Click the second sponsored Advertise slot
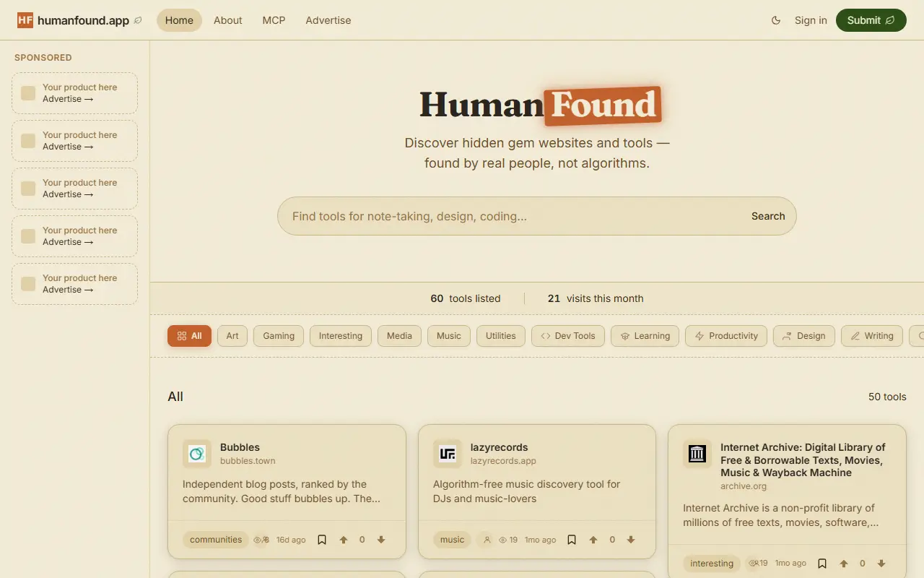Screen dimensions: 924x578 pyautogui.click(x=74, y=141)
